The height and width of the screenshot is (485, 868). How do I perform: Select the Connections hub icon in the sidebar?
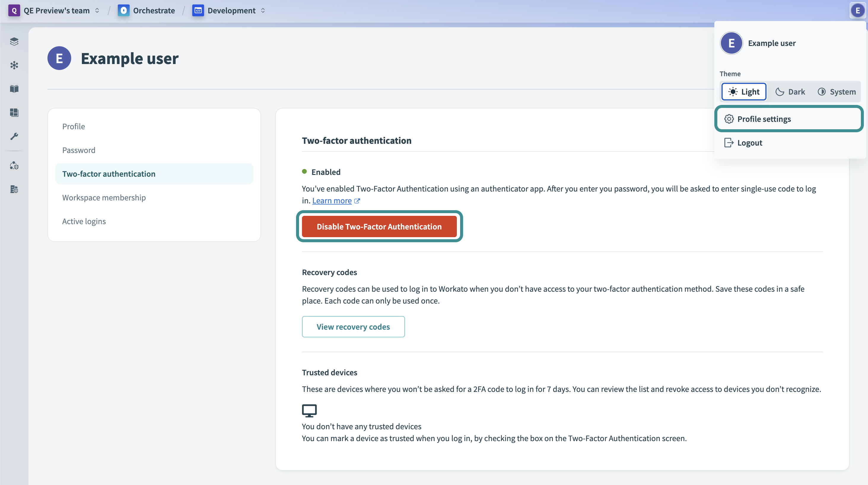[14, 65]
